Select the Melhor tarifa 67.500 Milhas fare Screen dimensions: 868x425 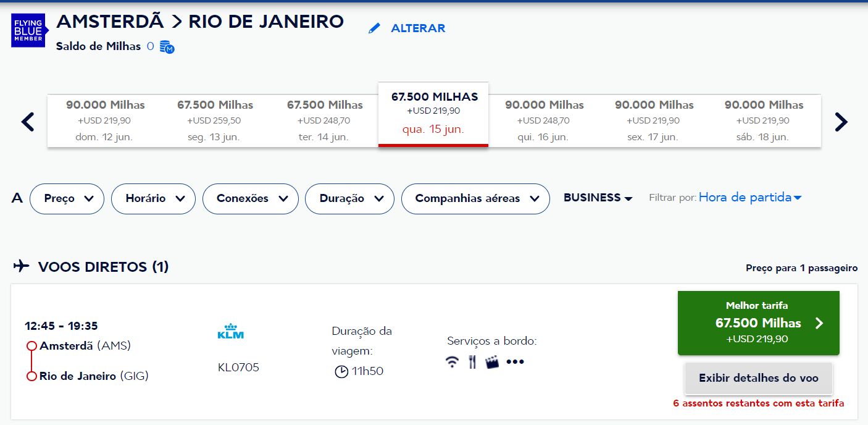tap(759, 323)
